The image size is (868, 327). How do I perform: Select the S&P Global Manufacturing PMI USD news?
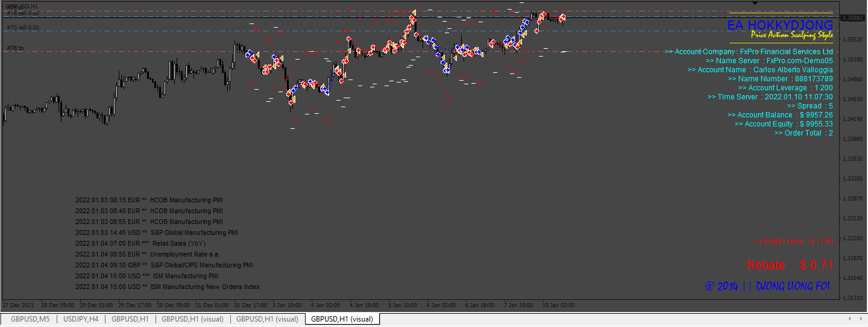(x=157, y=233)
